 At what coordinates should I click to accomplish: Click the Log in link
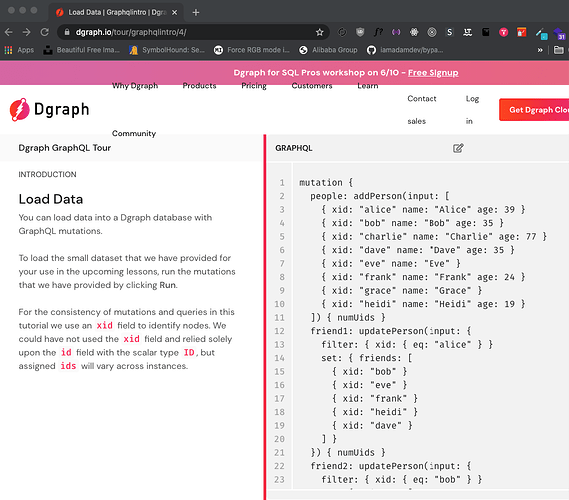click(472, 110)
